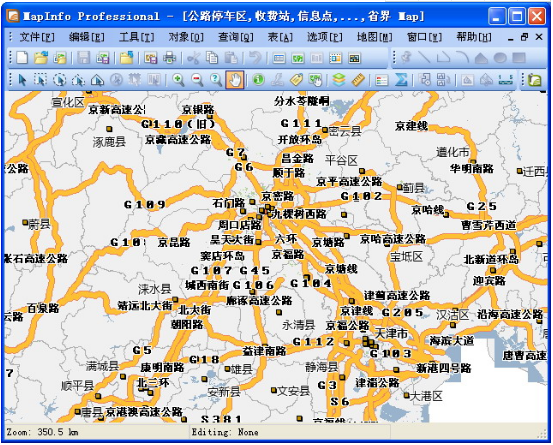Screen dimensions: 553x445
Task: Click the G109 road label
Action: [145, 205]
